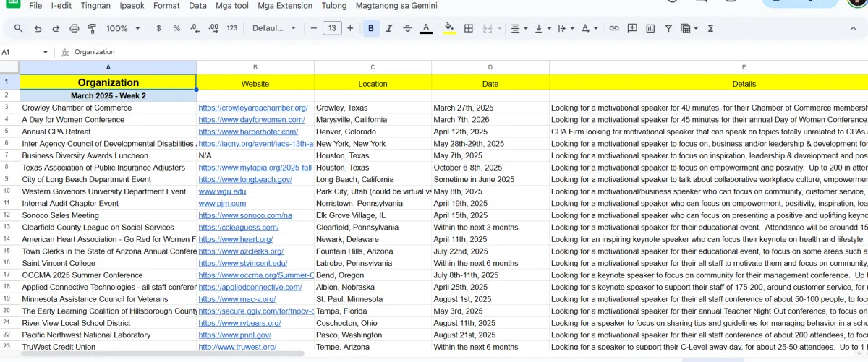Click the insert chart icon
The image size is (868, 362).
pyautogui.click(x=650, y=28)
